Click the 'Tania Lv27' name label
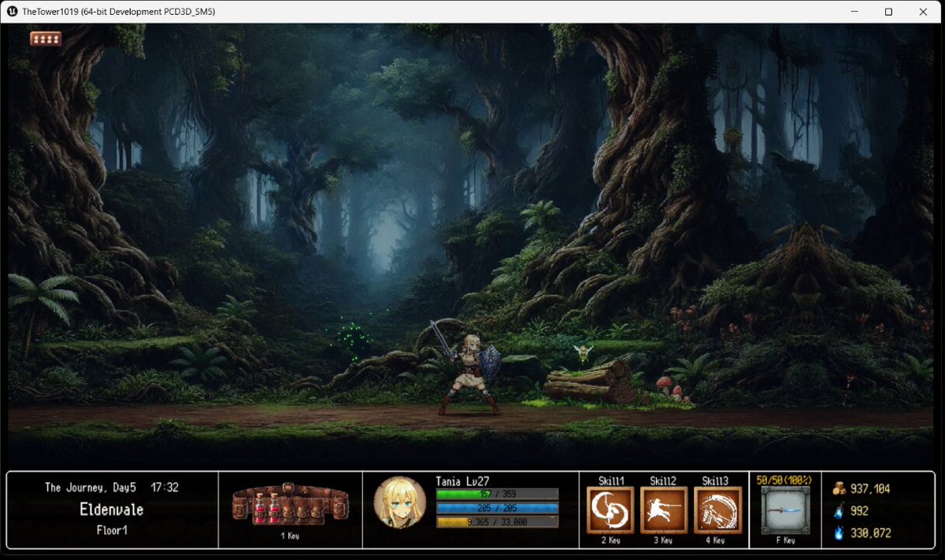945x560 pixels. pos(462,480)
